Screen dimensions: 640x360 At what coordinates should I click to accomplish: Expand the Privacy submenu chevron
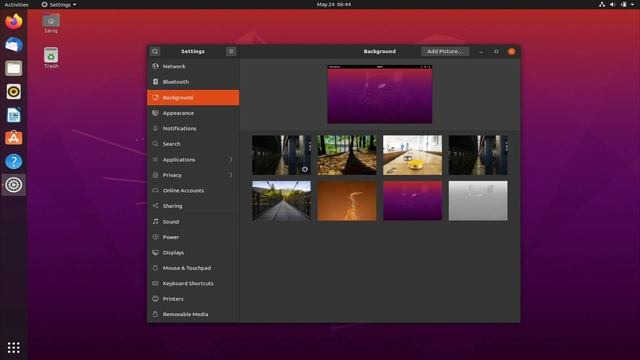(231, 175)
